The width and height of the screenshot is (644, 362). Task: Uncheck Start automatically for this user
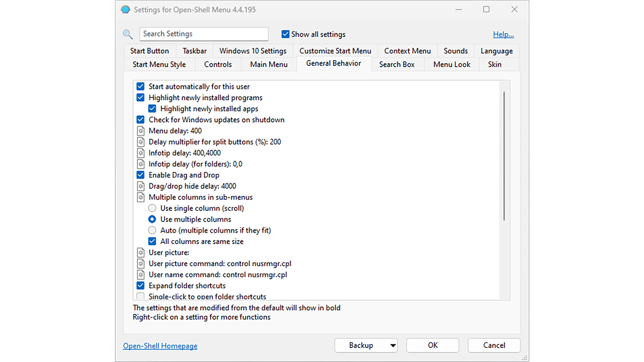pyautogui.click(x=140, y=86)
